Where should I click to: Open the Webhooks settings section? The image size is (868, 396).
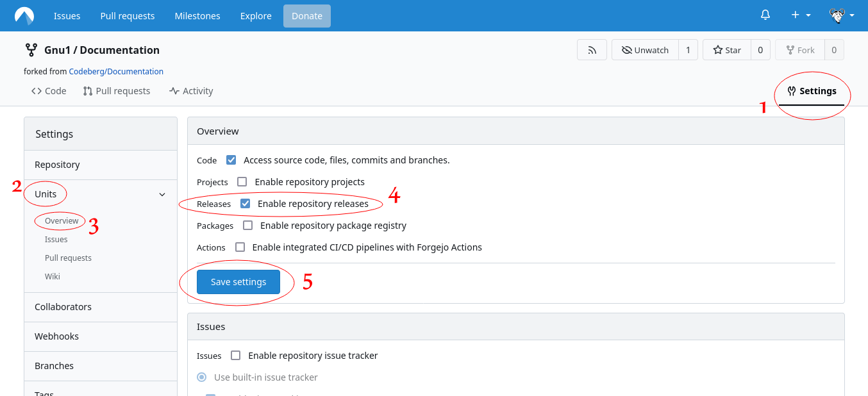click(x=56, y=336)
